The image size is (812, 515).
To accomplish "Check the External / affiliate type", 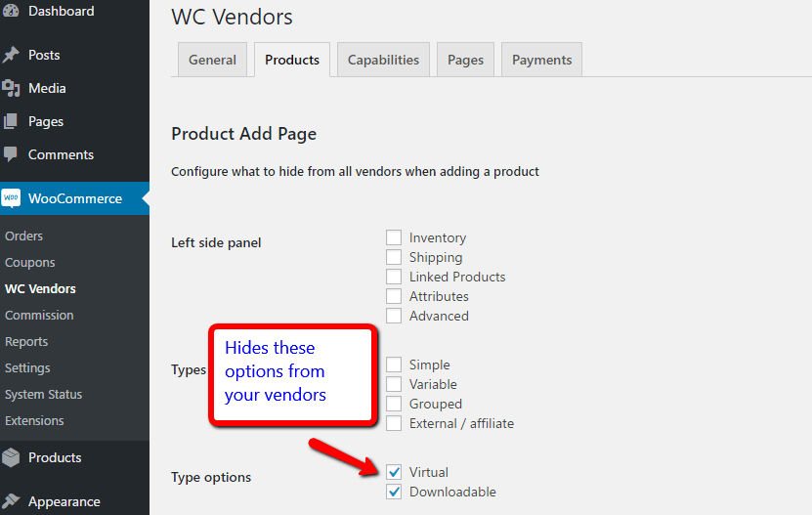I will coord(394,423).
